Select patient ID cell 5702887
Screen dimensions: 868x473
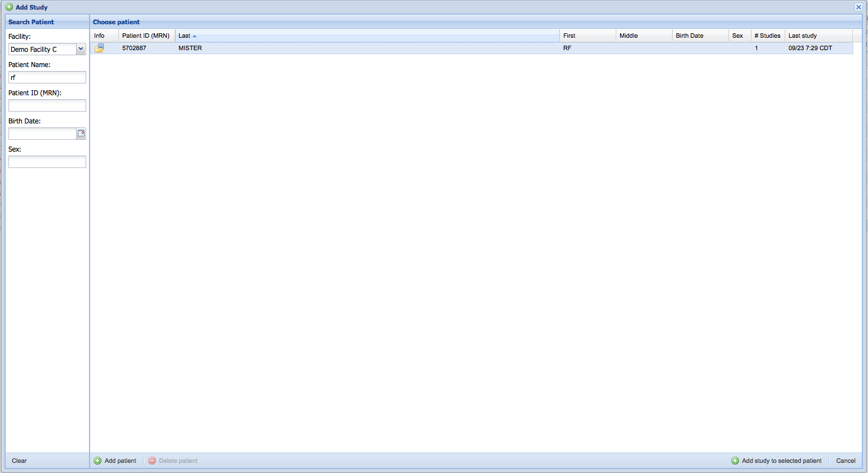tap(134, 48)
